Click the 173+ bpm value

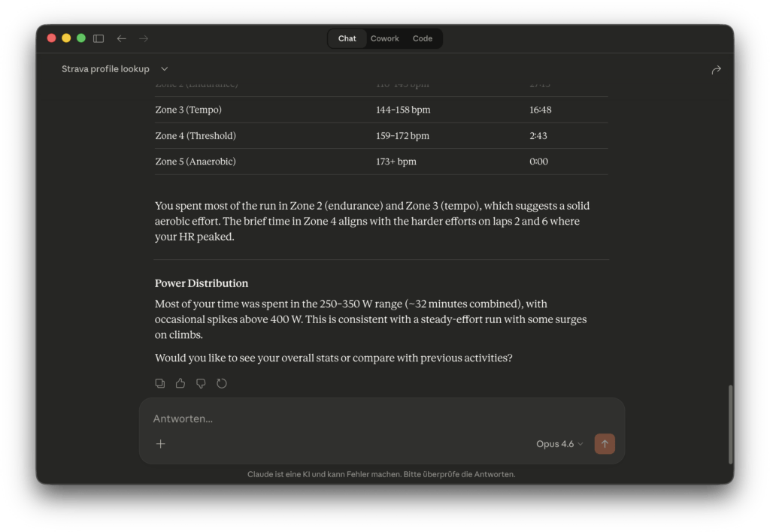[396, 162]
